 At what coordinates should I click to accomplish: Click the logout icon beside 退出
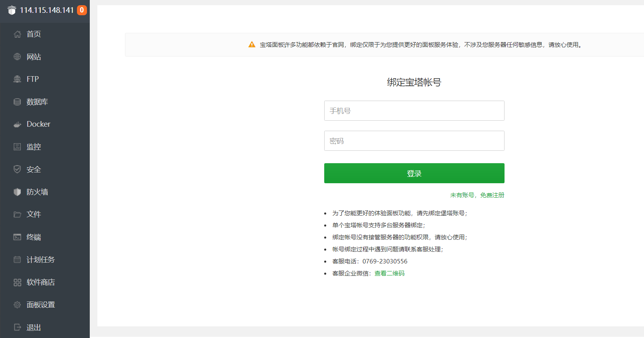[17, 327]
